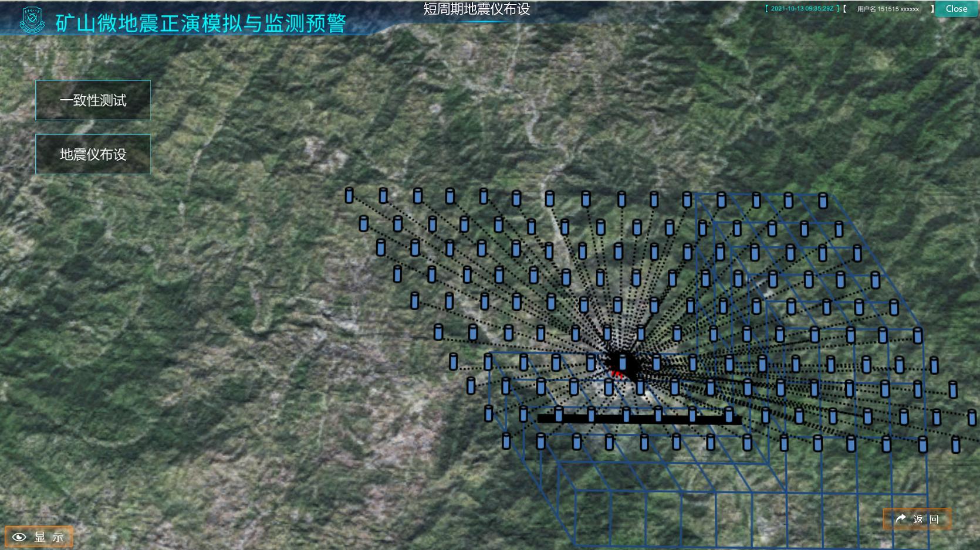Screen dimensions: 980x550
Task: Click the 2021-10-13 timestamp display
Action: click(802, 9)
